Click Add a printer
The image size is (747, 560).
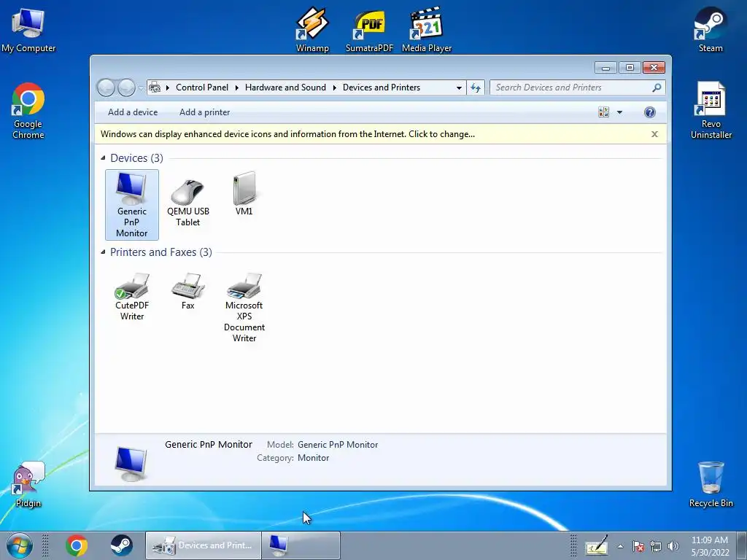(204, 112)
